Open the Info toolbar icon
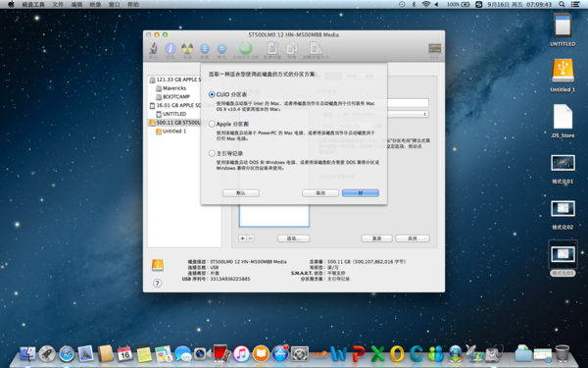The height and width of the screenshot is (368, 588). (x=171, y=48)
